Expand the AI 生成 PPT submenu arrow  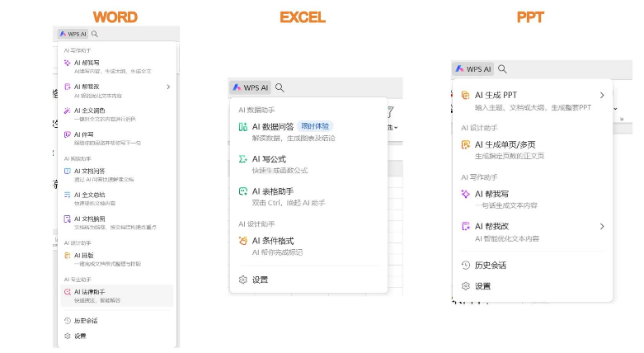pos(602,96)
